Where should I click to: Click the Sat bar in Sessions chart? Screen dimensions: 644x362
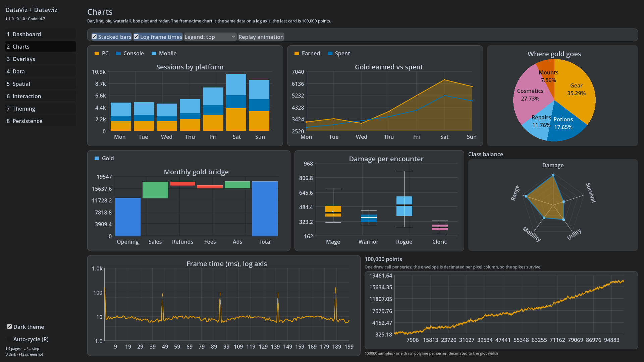[x=236, y=103]
